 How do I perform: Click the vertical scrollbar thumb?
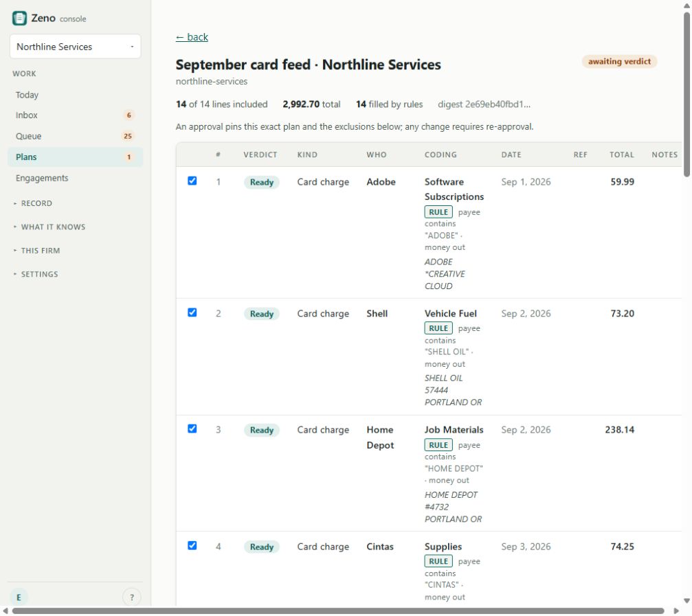(x=687, y=94)
